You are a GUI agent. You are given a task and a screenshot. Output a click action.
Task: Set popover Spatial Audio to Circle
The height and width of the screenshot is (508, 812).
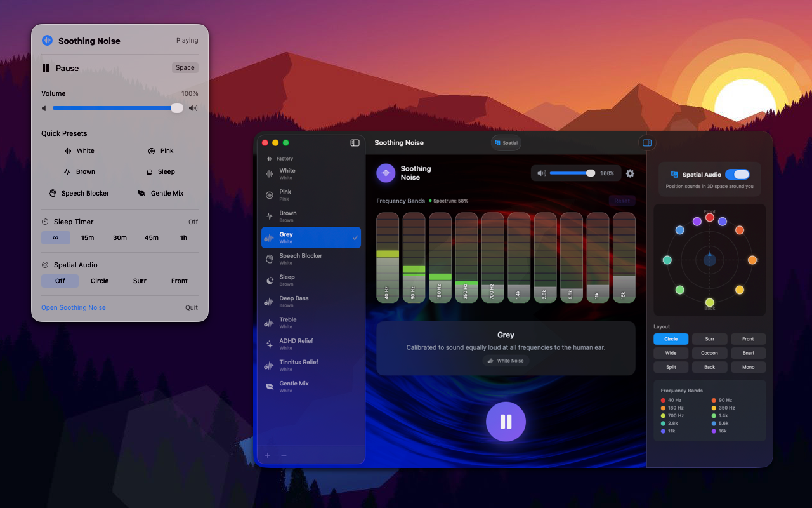click(100, 281)
